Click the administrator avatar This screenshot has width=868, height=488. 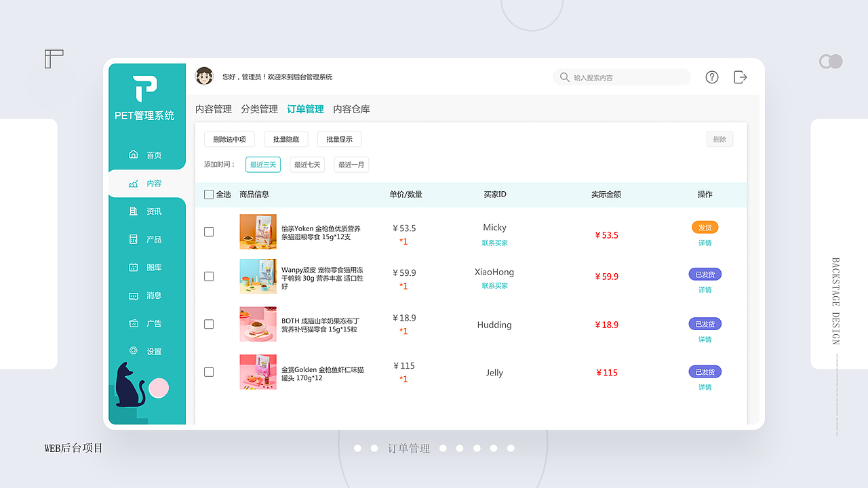coord(204,77)
